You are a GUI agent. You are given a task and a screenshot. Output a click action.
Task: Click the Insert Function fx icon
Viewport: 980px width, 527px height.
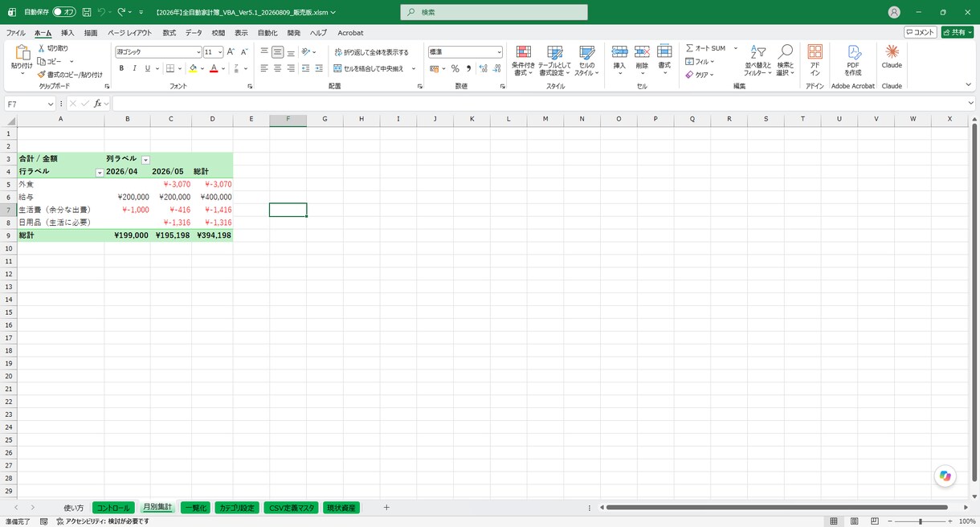pos(97,104)
